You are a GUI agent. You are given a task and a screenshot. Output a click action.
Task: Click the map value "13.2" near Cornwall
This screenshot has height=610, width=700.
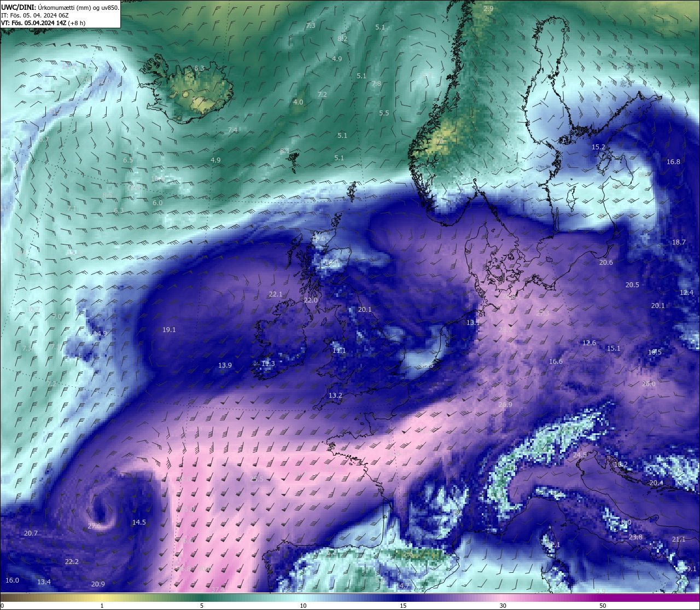[x=335, y=396]
